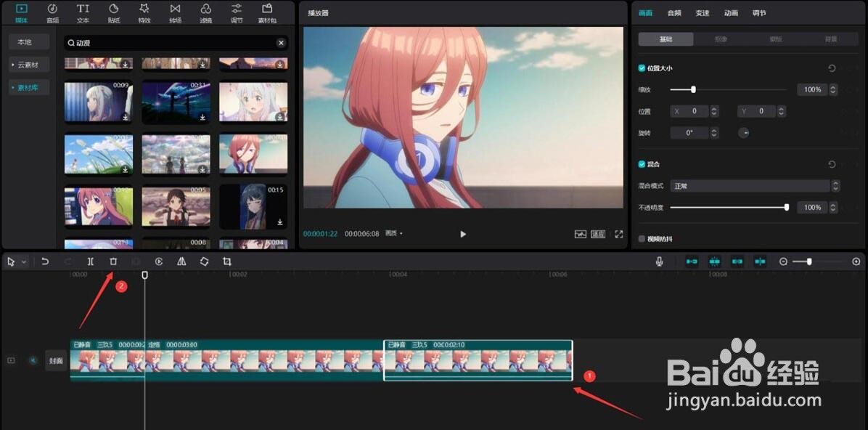The height and width of the screenshot is (430, 868).
Task: Toggle the preview axis icon in the timeline toolbar
Action: pos(761,261)
